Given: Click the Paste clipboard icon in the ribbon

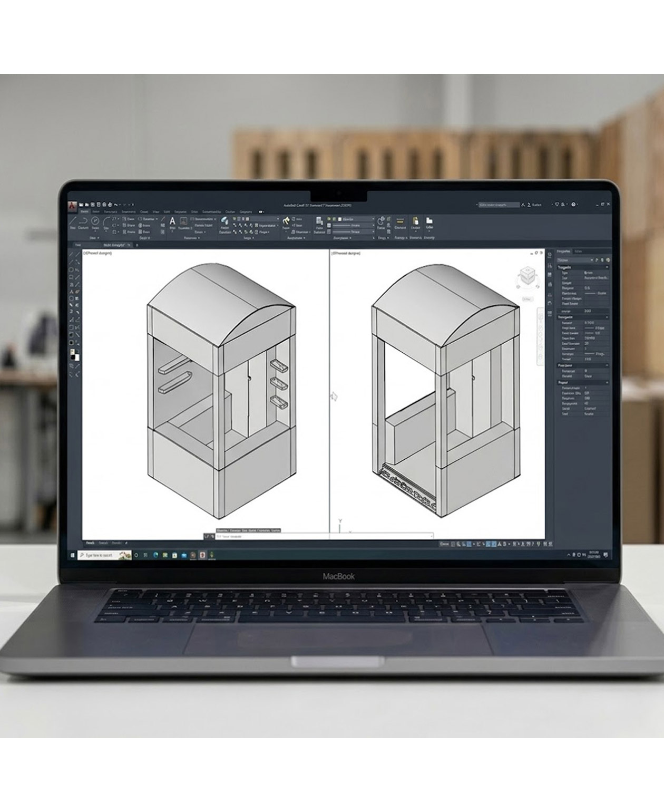Looking at the screenshot, I should [415, 221].
